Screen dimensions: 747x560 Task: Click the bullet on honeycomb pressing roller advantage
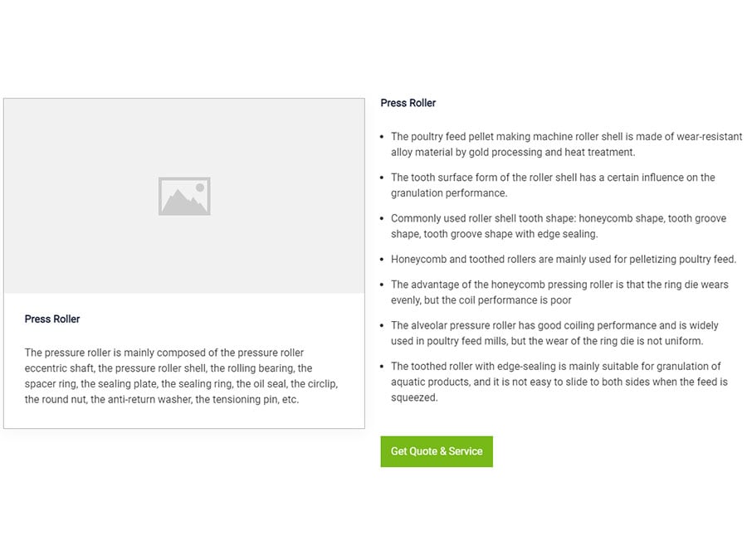click(558, 292)
